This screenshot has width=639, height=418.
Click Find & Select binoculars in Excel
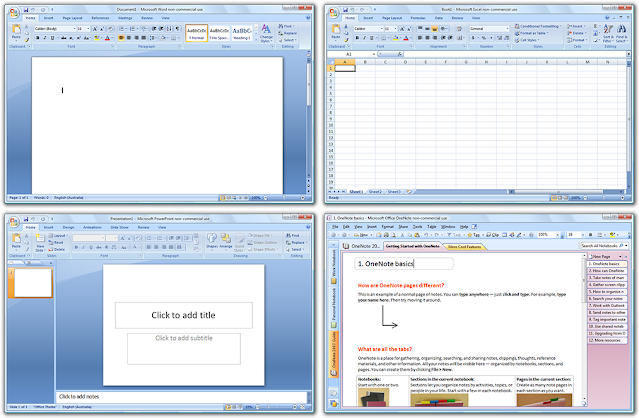(621, 33)
